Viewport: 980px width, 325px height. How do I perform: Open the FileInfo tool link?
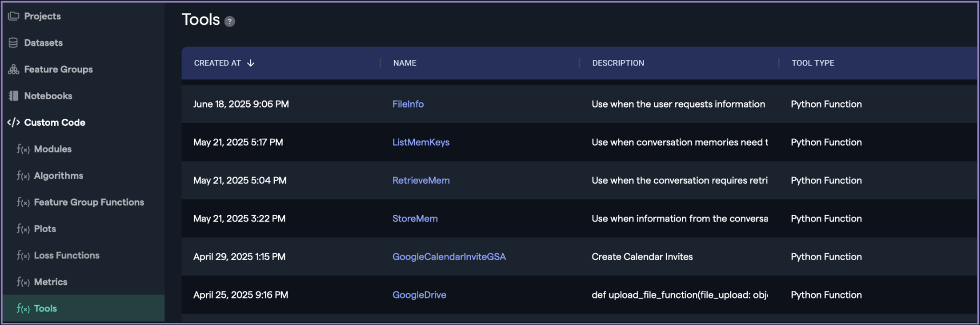pyautogui.click(x=408, y=104)
